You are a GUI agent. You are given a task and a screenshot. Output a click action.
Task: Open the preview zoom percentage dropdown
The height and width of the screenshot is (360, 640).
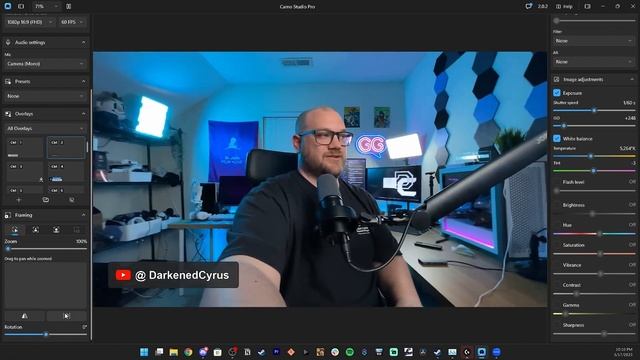point(47,6)
